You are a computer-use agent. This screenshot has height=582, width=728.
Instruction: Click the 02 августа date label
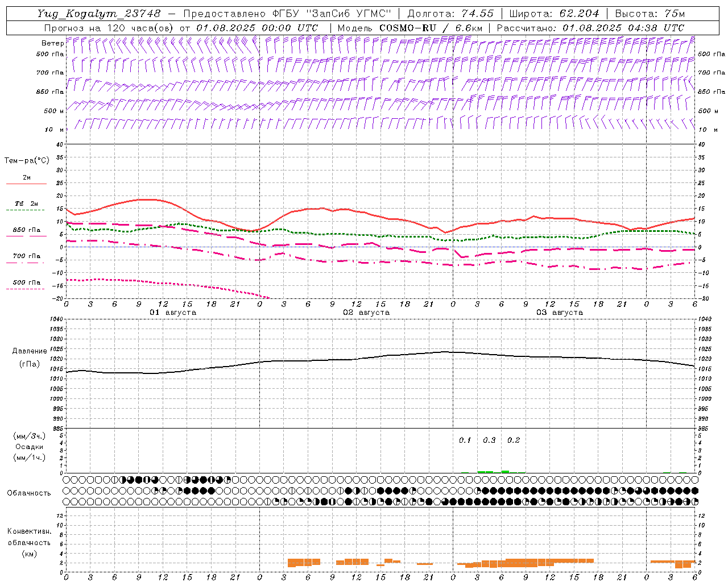366,312
